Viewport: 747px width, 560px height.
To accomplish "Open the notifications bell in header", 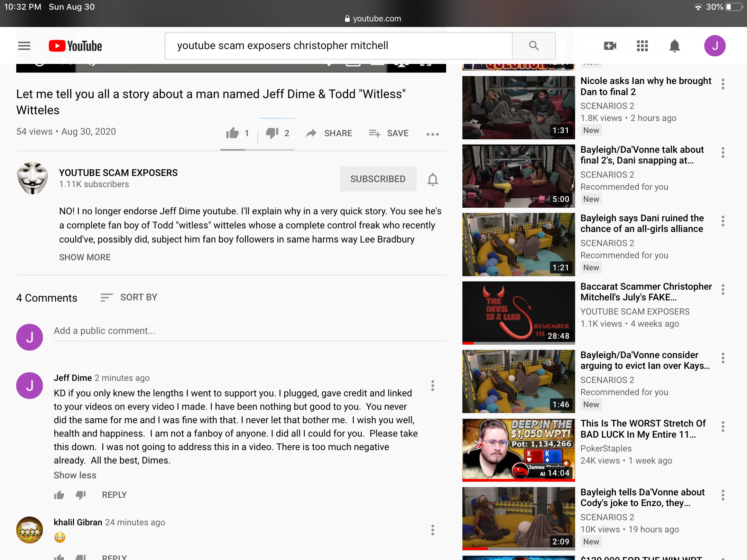I will (x=674, y=46).
